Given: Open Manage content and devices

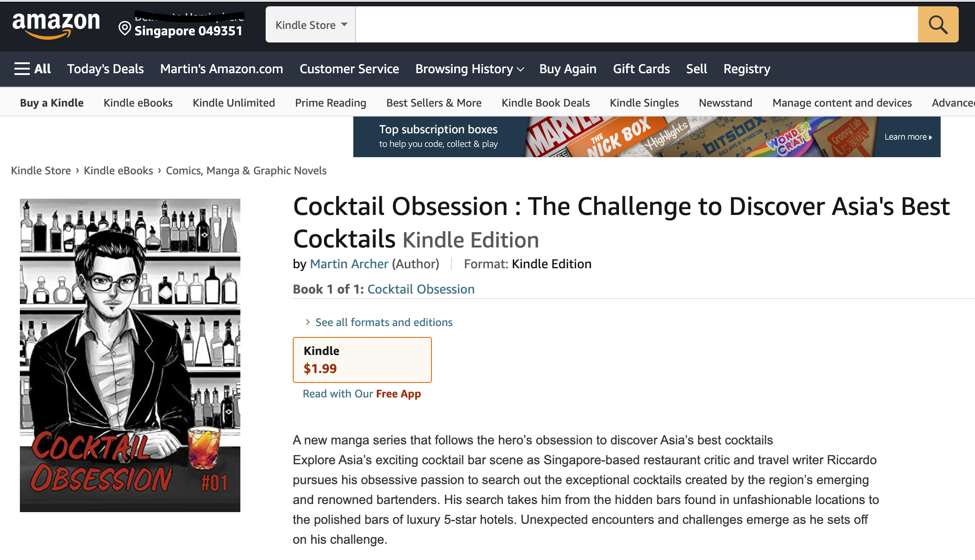Looking at the screenshot, I should coord(842,103).
